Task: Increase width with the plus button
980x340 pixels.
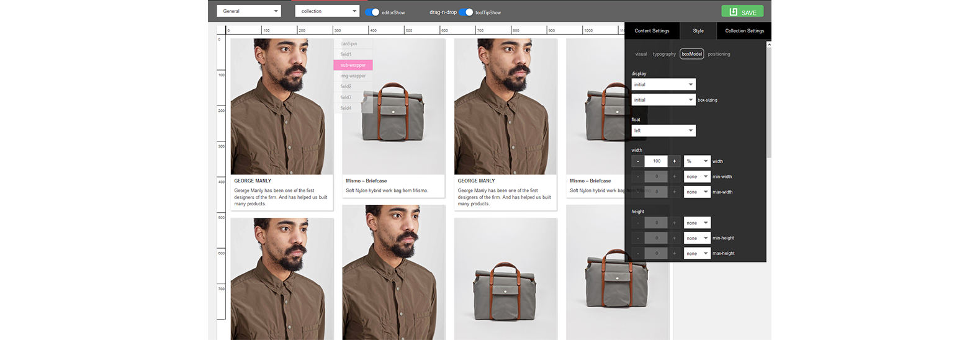Action: click(x=674, y=161)
